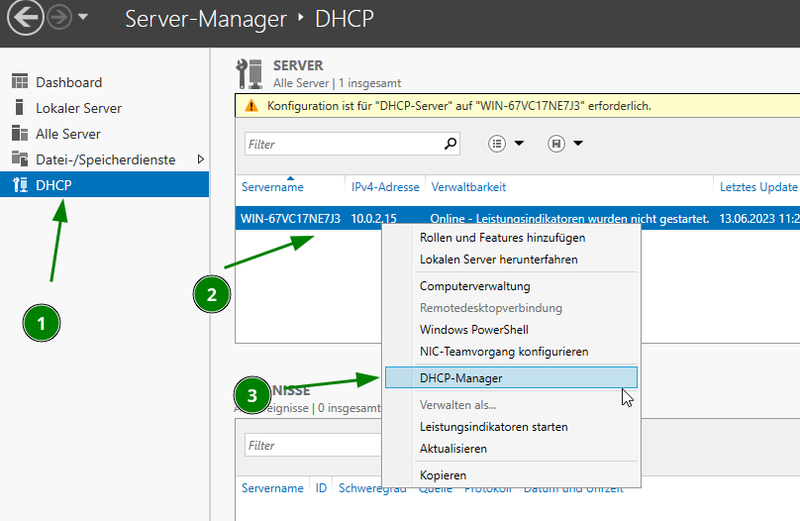Click the DHCP sidebar icon
The width and height of the screenshot is (800, 521).
[x=18, y=185]
